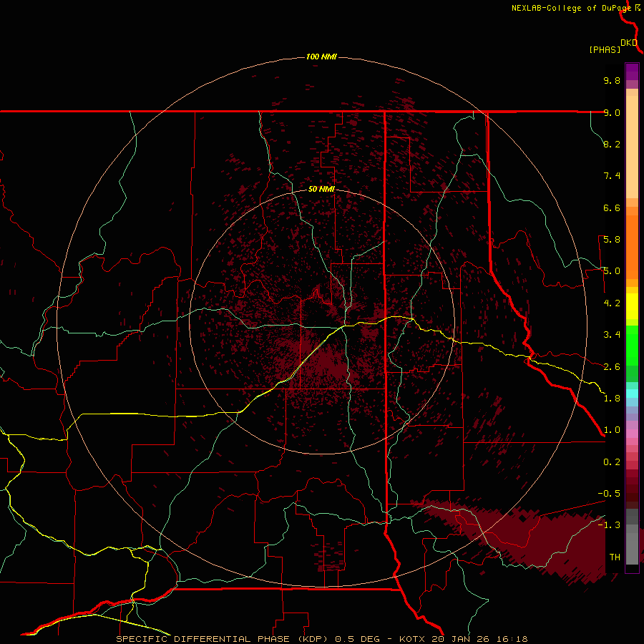
Task: Click the DKD label in the top-right
Action: 629,43
